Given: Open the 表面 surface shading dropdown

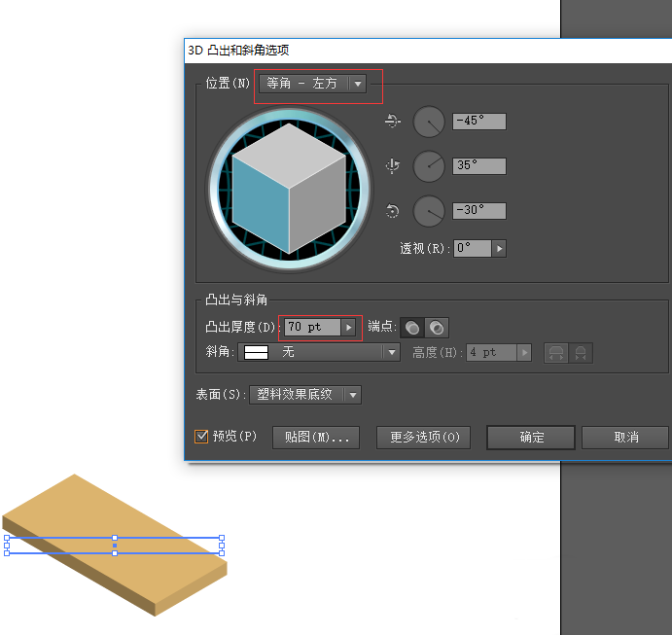Looking at the screenshot, I should [x=305, y=395].
